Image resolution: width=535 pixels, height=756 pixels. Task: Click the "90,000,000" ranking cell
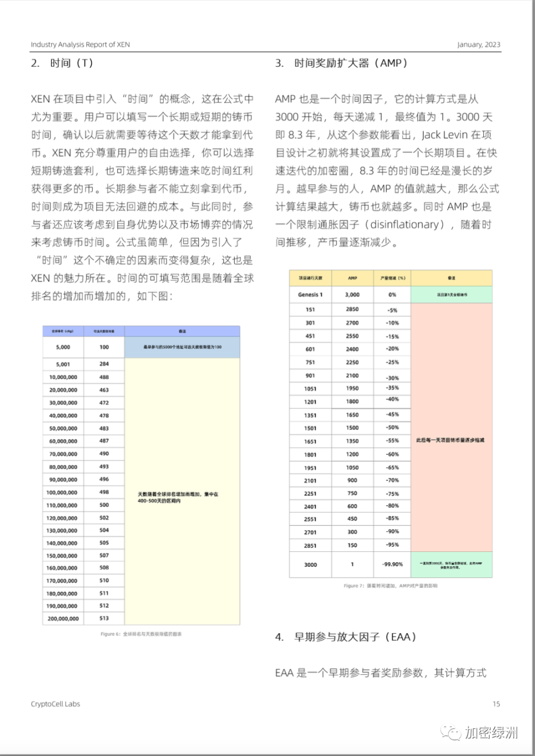point(63,480)
